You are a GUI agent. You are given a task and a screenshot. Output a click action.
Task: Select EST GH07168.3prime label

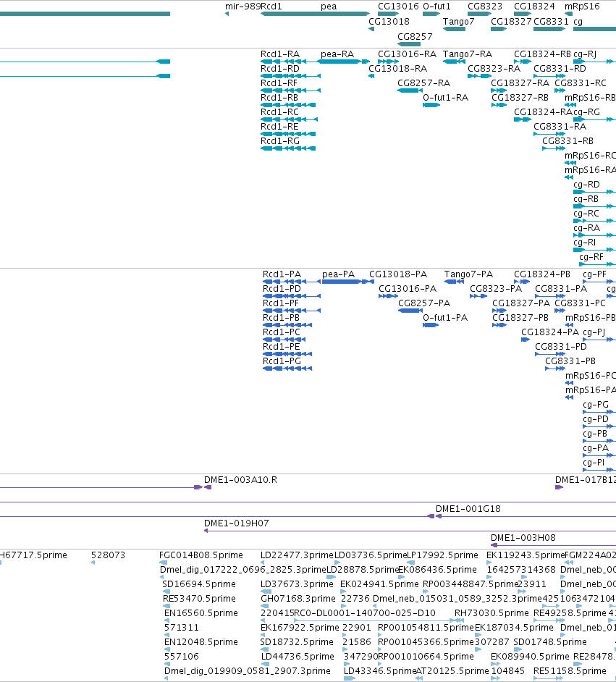coord(298,599)
